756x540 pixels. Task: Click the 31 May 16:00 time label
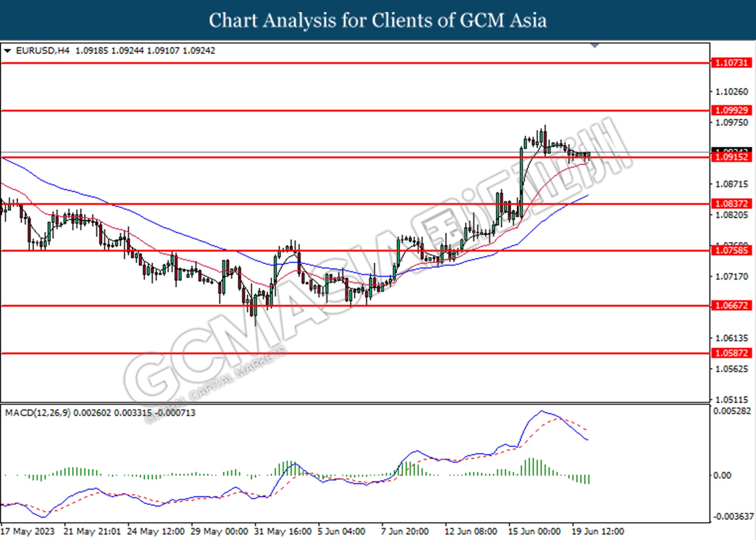click(x=282, y=531)
